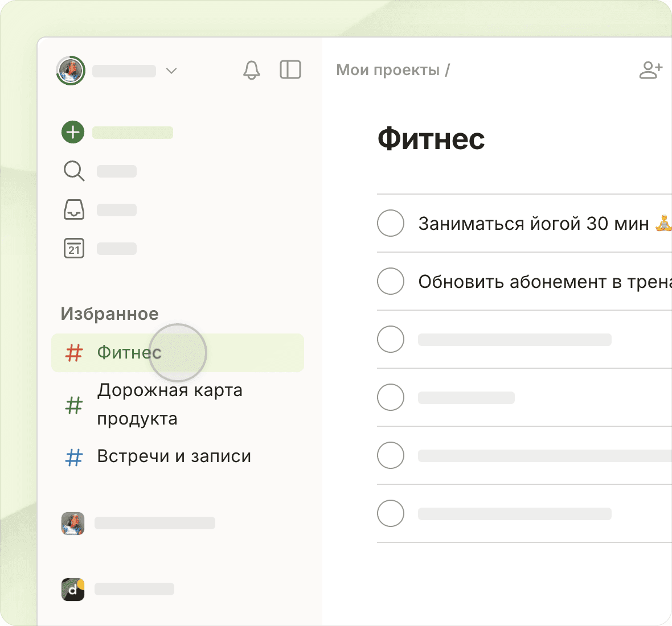Click the Мои проекты breadcrumb link

388,70
